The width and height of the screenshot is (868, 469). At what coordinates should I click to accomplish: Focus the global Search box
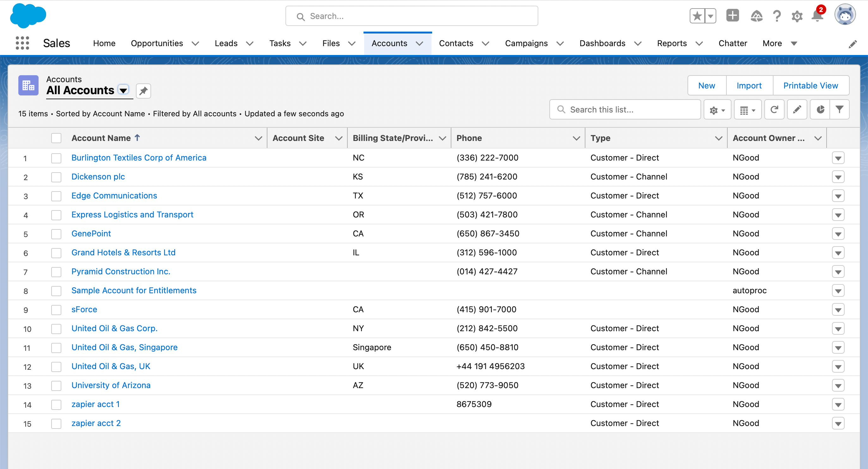coord(412,16)
